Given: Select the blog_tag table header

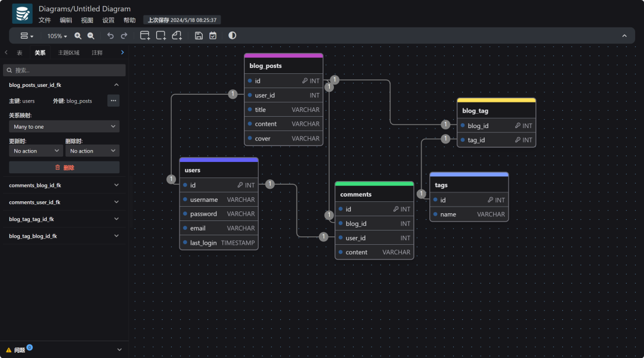Looking at the screenshot, I should click(x=496, y=111).
